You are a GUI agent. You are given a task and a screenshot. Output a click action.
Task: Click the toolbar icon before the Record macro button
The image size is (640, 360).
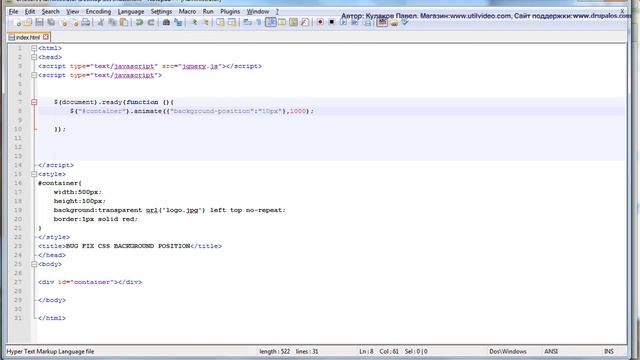pyautogui.click(x=305, y=22)
